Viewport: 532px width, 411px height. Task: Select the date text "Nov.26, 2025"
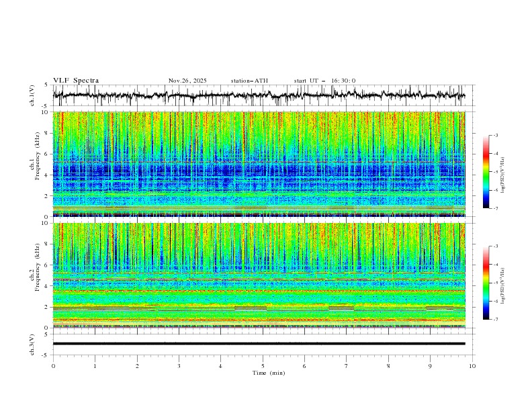187,81
